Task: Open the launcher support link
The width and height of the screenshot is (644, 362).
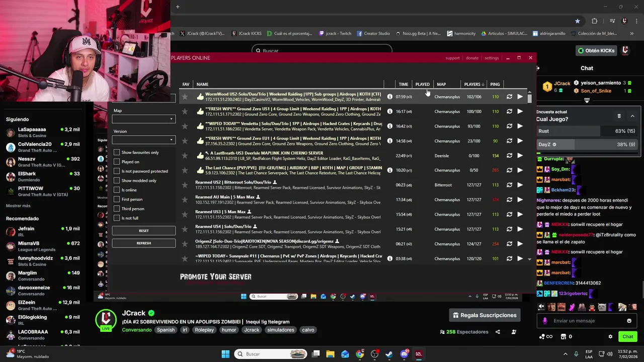Action: [x=452, y=58]
